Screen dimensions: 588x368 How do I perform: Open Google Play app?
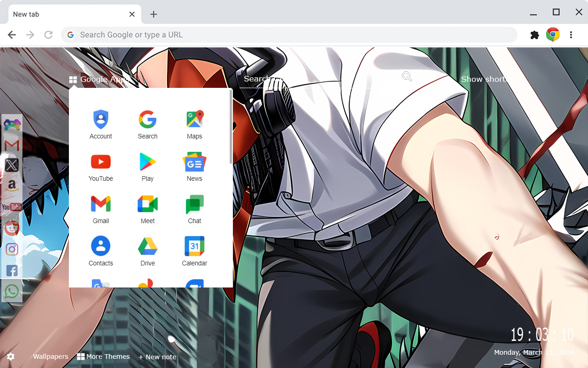147,167
